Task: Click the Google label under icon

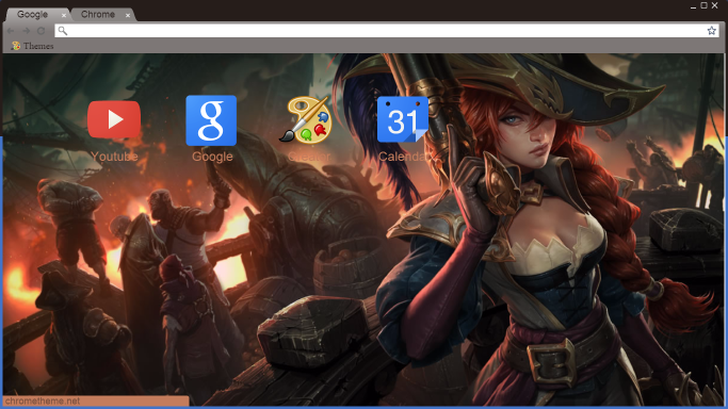Action: coord(212,156)
